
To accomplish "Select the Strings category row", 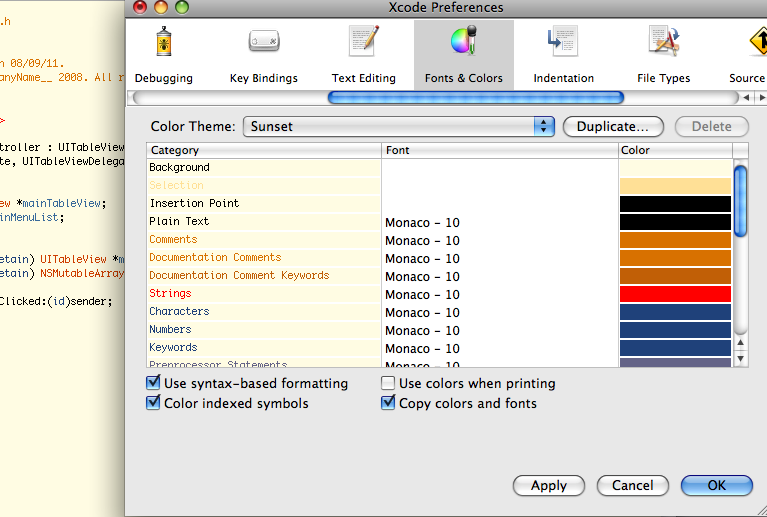I will tap(264, 294).
